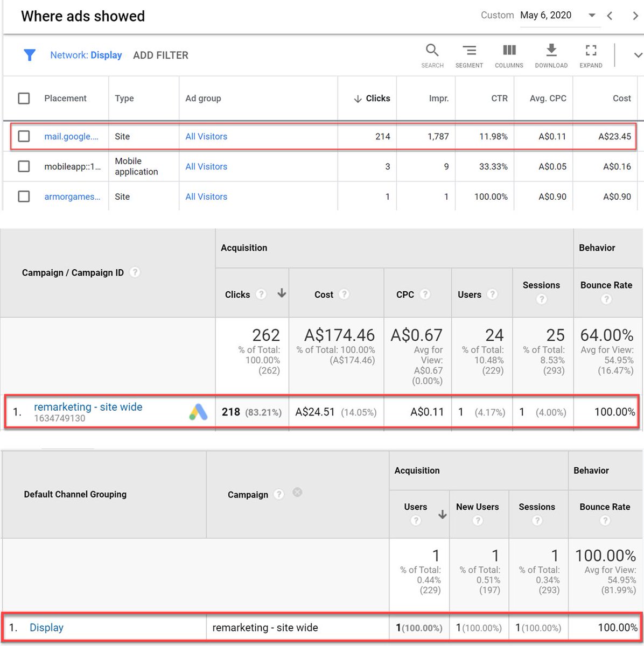Click the 11.98% CTR cell
The height and width of the screenshot is (646, 644).
pos(494,137)
